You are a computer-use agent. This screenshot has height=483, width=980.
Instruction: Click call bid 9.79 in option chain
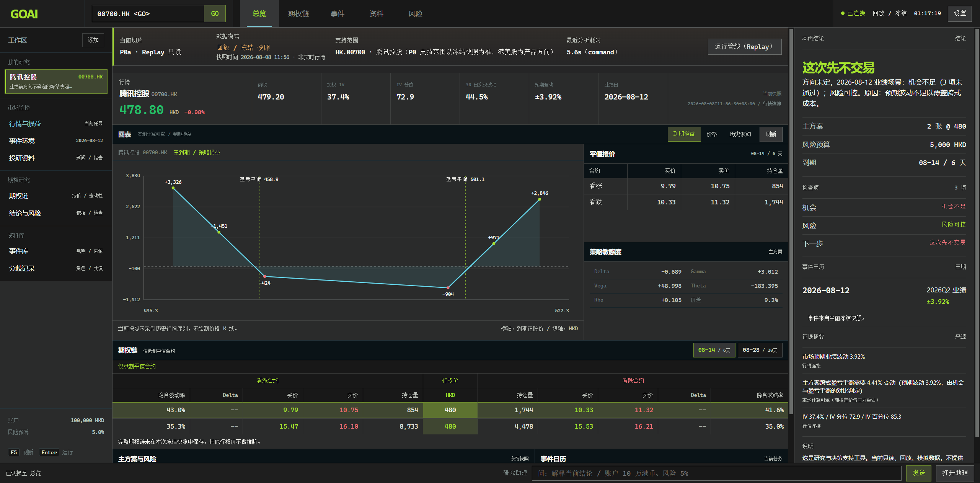click(290, 410)
